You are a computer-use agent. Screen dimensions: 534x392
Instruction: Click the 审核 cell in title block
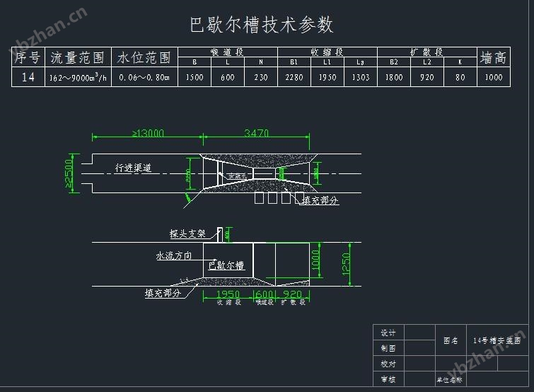tap(388, 379)
